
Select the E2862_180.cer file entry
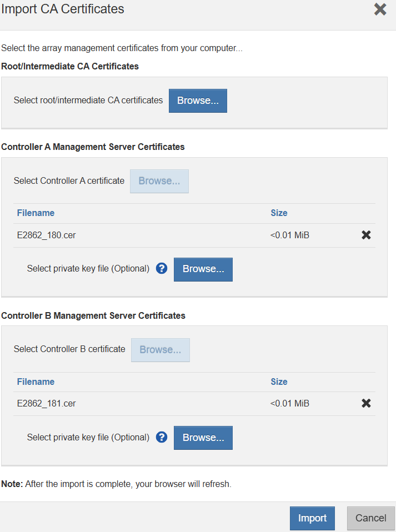47,235
